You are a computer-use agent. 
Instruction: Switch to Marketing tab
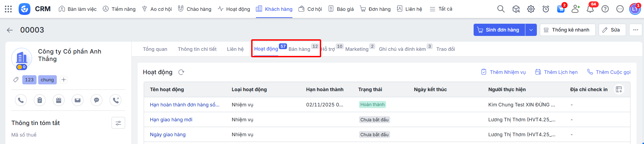pyautogui.click(x=357, y=49)
